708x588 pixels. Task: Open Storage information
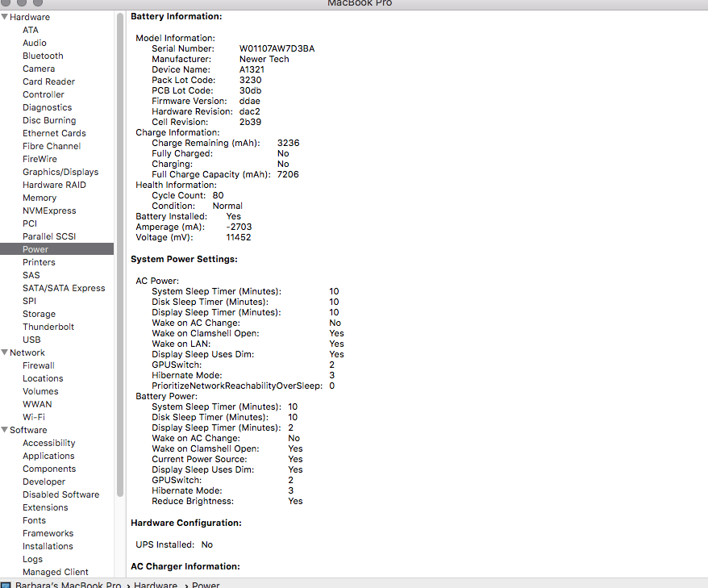(x=40, y=314)
